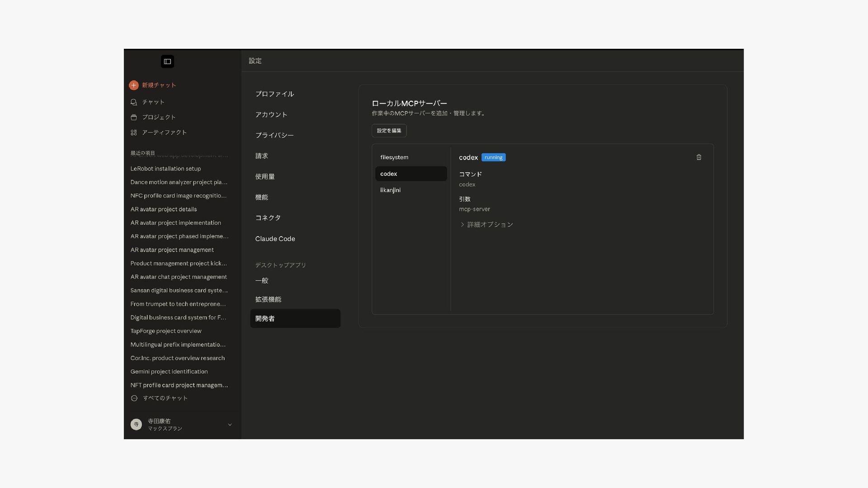
Task: Click the running status badge
Action: click(x=493, y=157)
